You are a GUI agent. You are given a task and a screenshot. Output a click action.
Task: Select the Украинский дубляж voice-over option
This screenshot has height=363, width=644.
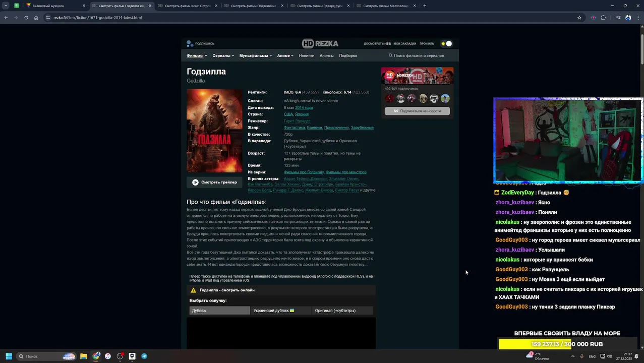pos(281,311)
